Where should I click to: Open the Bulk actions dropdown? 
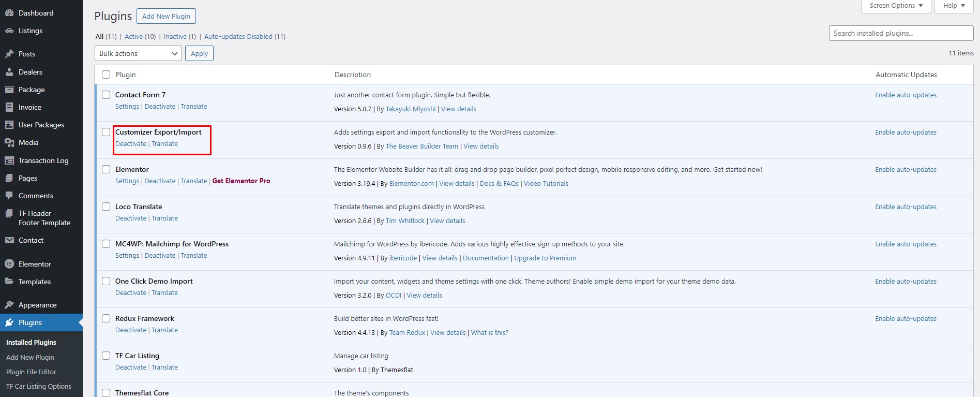point(138,53)
